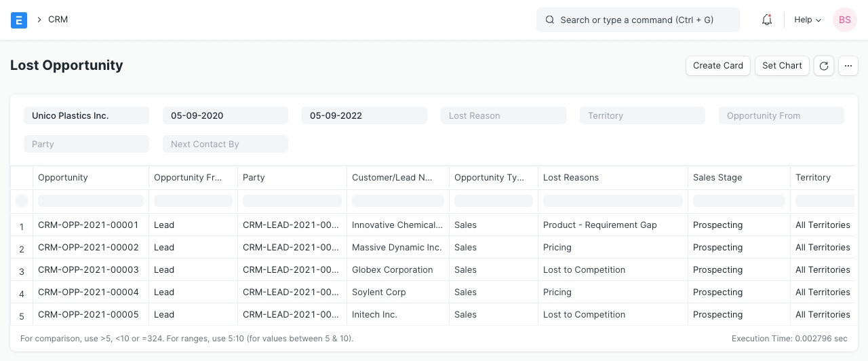The height and width of the screenshot is (361, 868).
Task: Click the Lost Reasons column header
Action: point(571,178)
